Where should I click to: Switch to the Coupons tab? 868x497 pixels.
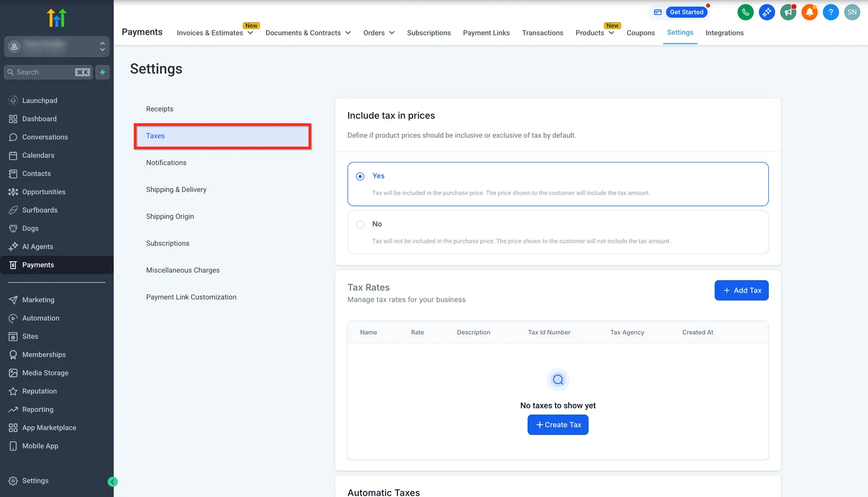[641, 33]
